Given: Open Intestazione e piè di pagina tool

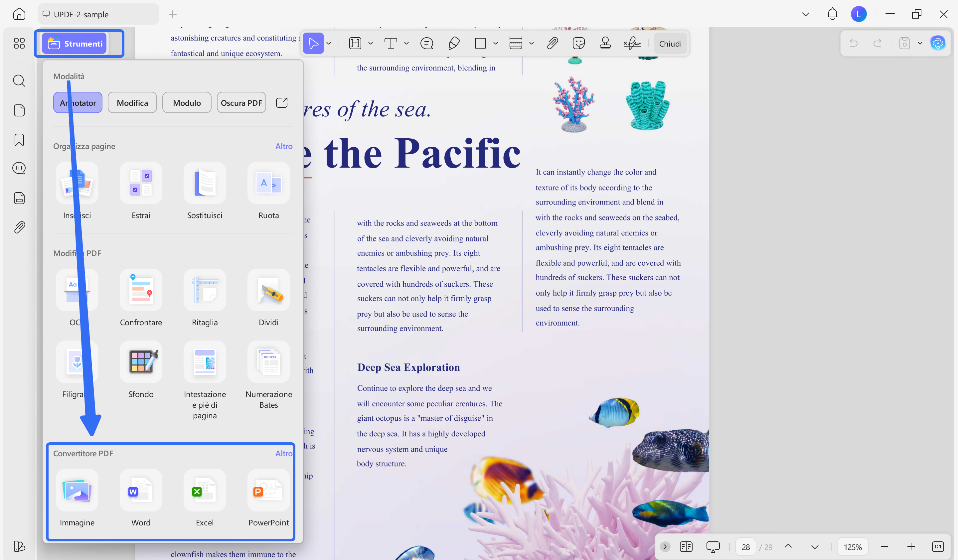Looking at the screenshot, I should tap(205, 381).
